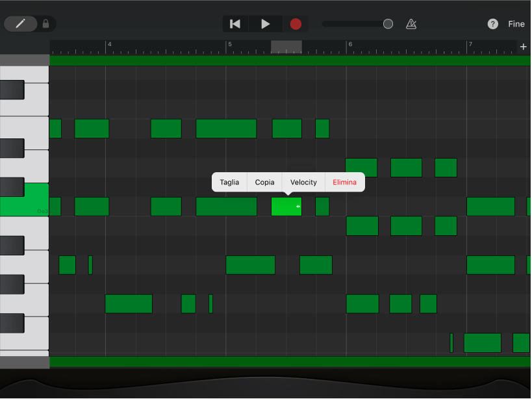Tap the red record button
This screenshot has height=399, width=532.
click(296, 23)
